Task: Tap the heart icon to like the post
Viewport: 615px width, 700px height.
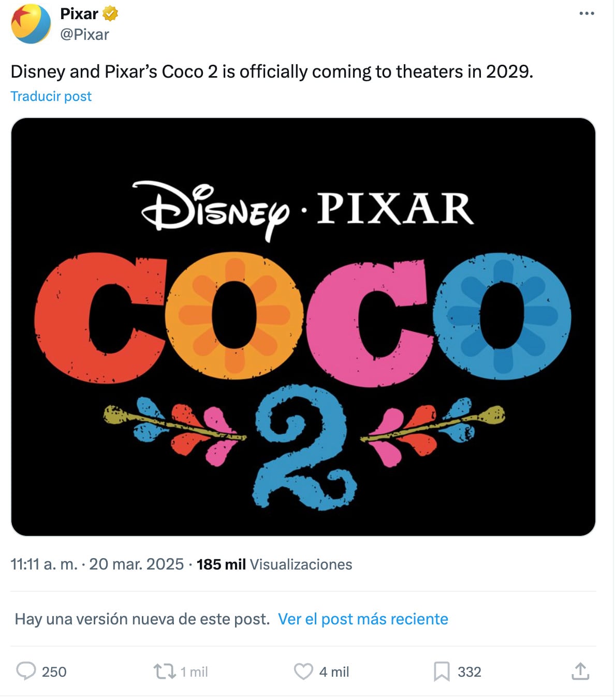Action: (304, 672)
